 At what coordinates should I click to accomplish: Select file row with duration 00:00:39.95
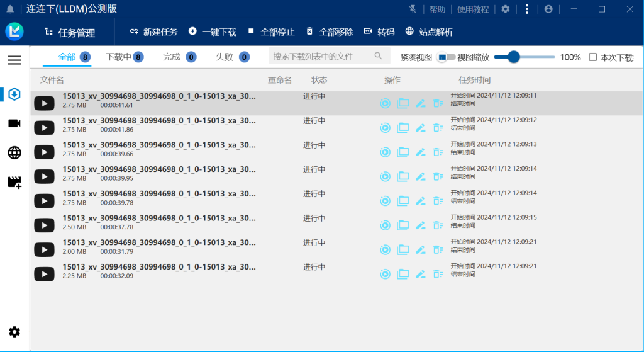tap(336, 176)
